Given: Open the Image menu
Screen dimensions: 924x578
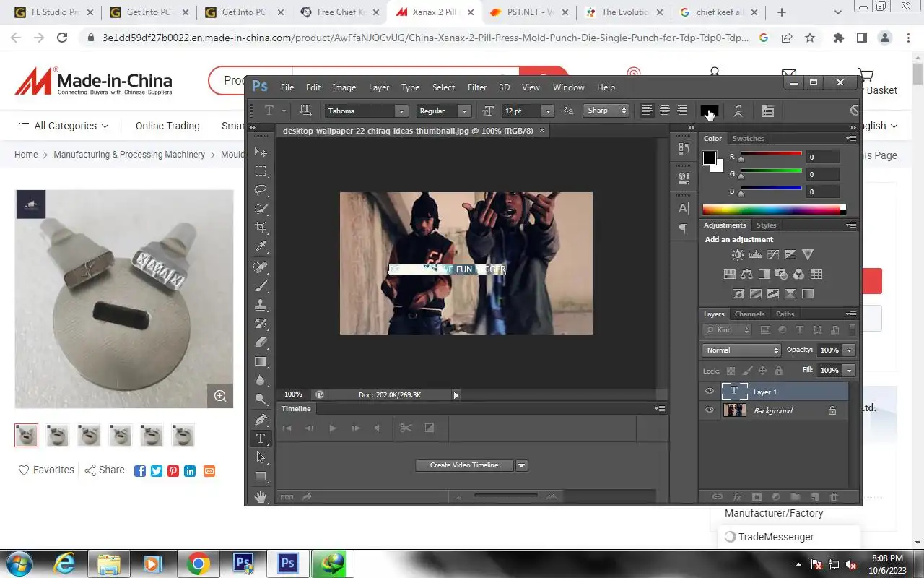Looking at the screenshot, I should tap(344, 87).
